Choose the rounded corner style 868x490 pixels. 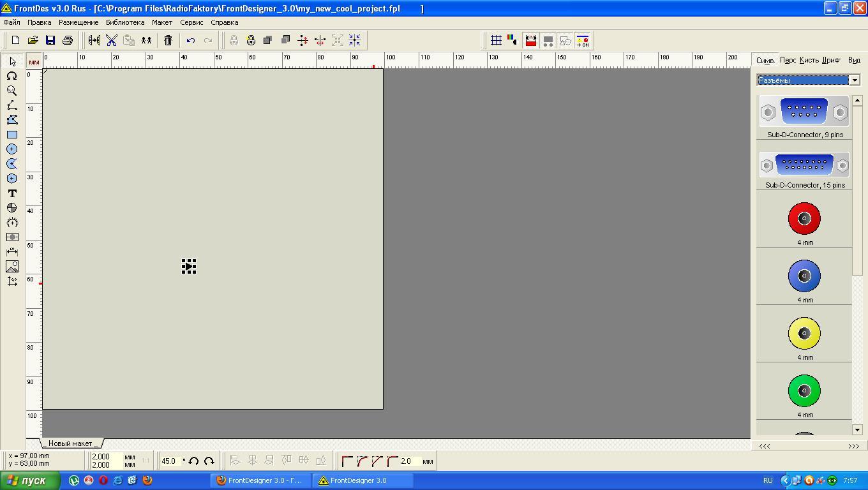363,461
